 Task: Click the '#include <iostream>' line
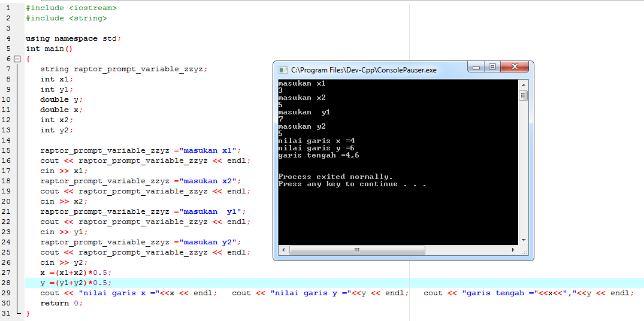(x=71, y=8)
